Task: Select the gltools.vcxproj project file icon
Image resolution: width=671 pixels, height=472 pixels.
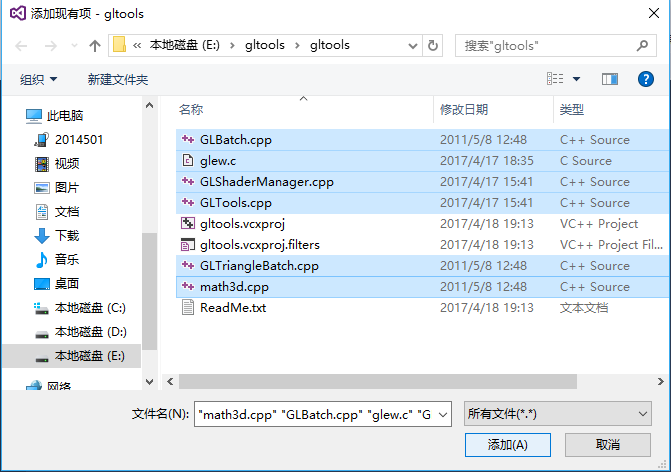Action: pos(187,223)
